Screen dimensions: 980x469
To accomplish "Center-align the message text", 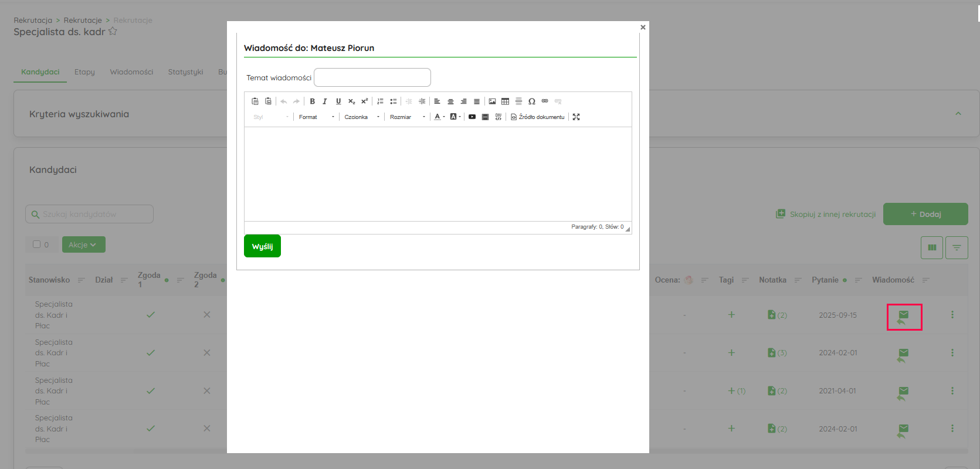I will point(450,101).
